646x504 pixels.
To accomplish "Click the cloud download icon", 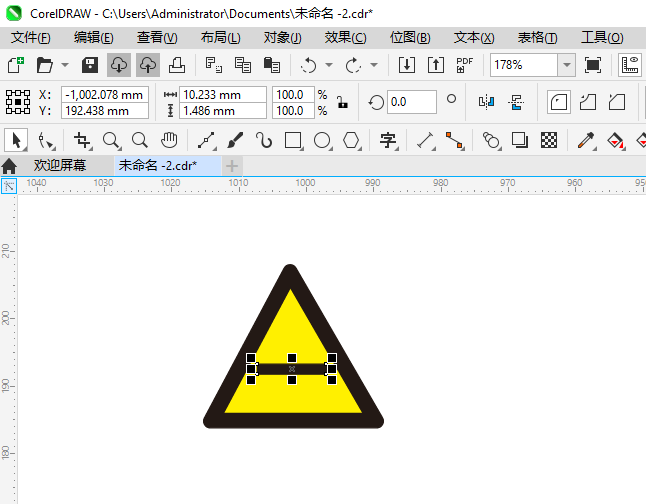I will pyautogui.click(x=119, y=65).
